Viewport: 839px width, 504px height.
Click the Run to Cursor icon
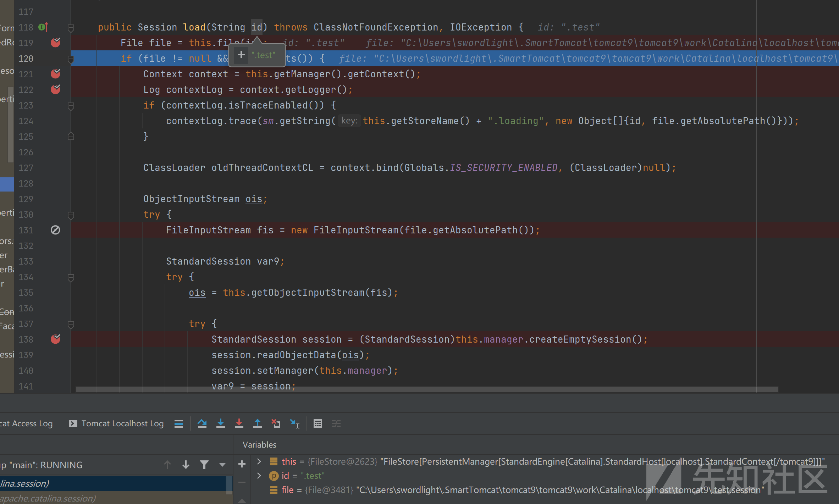pos(294,423)
